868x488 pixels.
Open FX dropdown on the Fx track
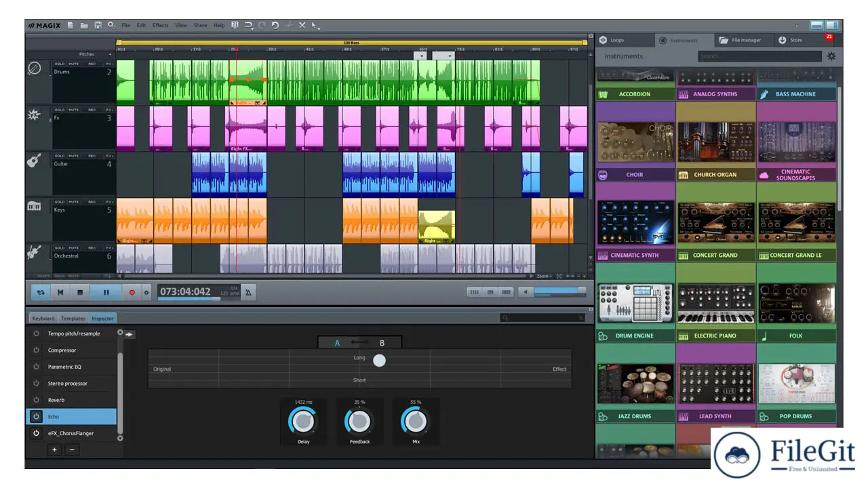[x=109, y=110]
